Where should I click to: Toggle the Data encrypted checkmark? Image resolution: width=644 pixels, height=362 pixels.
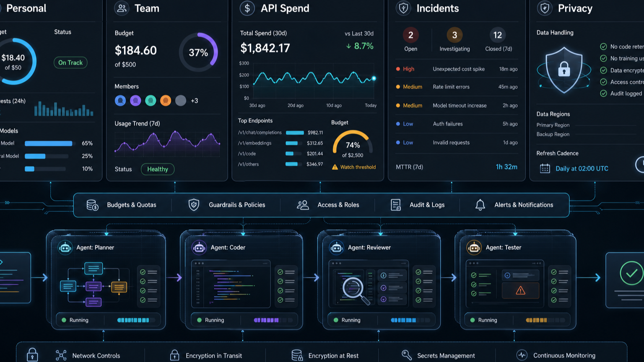pyautogui.click(x=603, y=70)
